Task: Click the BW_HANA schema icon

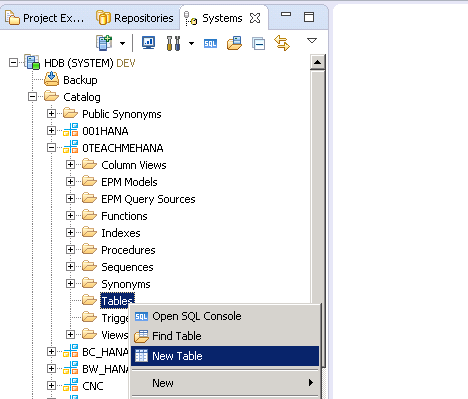Action: point(71,368)
